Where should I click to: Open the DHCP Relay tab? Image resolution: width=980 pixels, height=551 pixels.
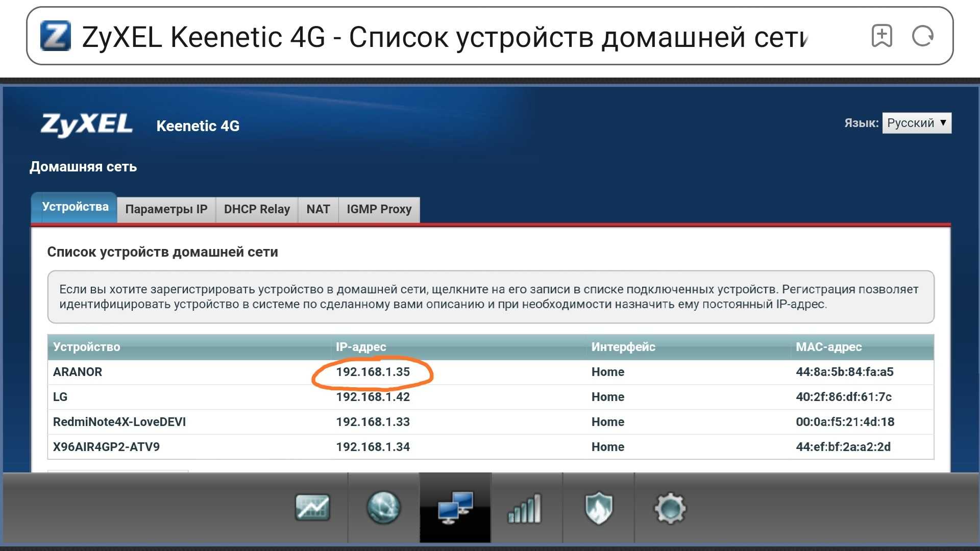coord(257,209)
